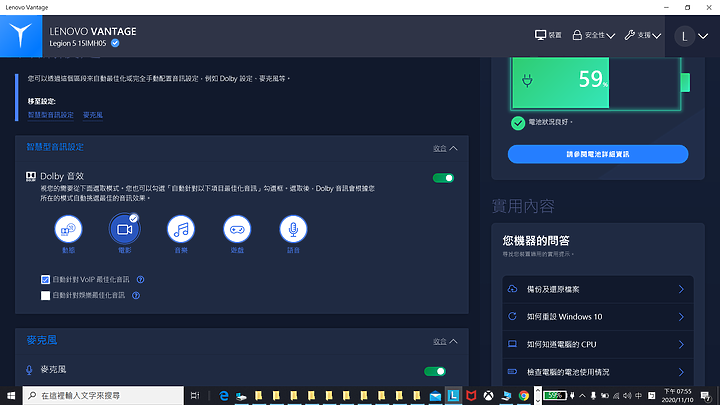Click the 電池狀況良好 status text
The height and width of the screenshot is (405, 720).
550,122
